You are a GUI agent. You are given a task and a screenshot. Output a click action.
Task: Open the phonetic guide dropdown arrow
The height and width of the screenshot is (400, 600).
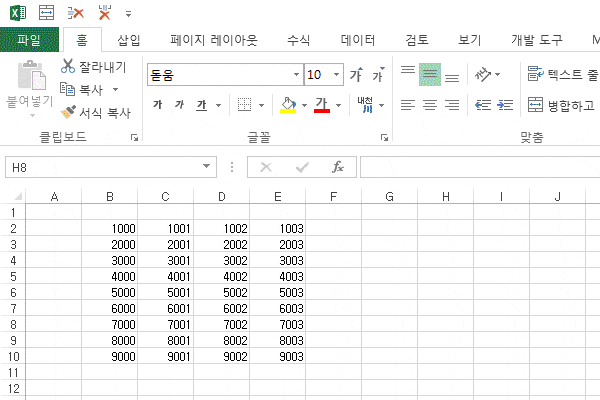(x=382, y=105)
